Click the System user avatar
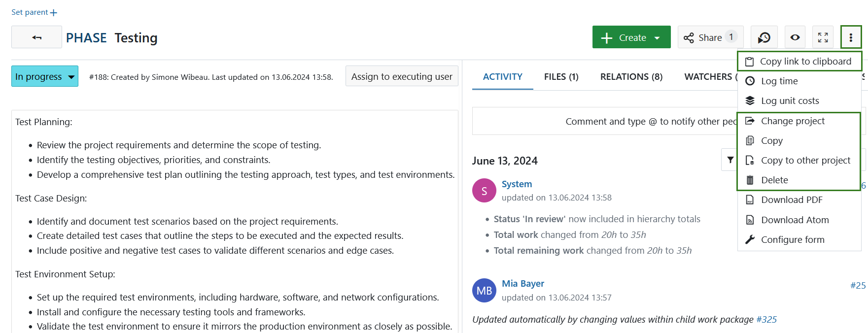 point(484,191)
